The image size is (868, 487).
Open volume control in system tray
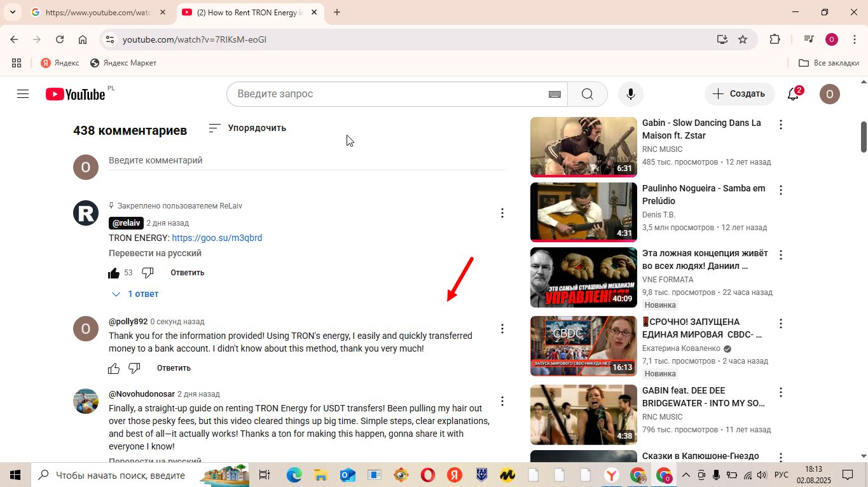tap(762, 475)
